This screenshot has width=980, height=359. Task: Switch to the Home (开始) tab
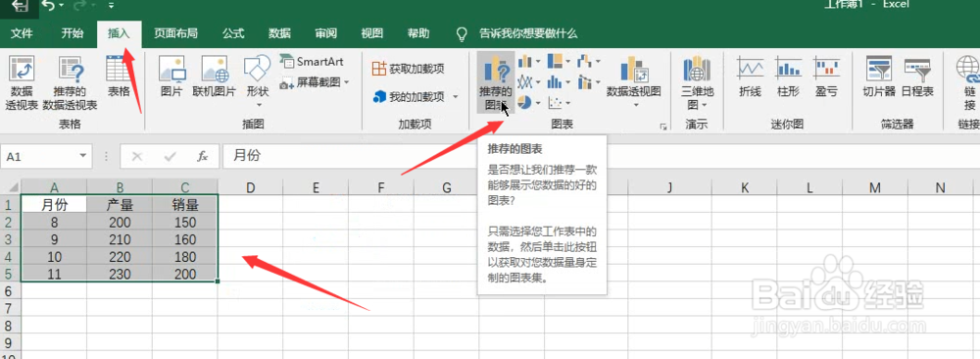72,33
